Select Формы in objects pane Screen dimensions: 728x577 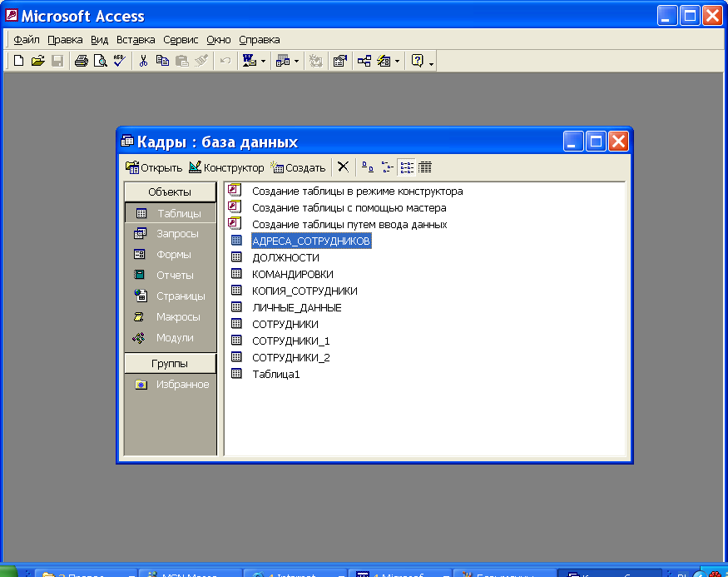point(170,255)
